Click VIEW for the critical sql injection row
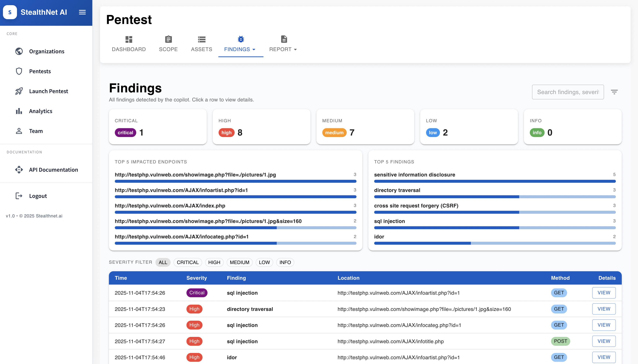 pyautogui.click(x=604, y=293)
